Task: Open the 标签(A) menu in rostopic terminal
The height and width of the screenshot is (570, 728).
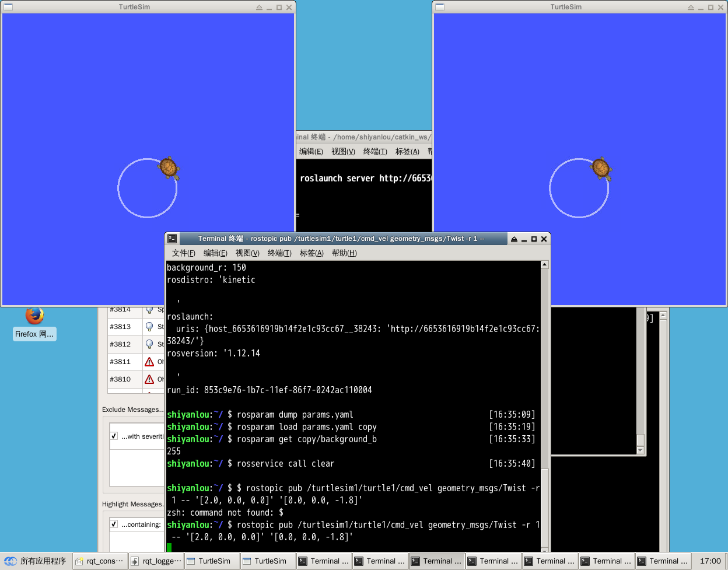Action: point(311,253)
